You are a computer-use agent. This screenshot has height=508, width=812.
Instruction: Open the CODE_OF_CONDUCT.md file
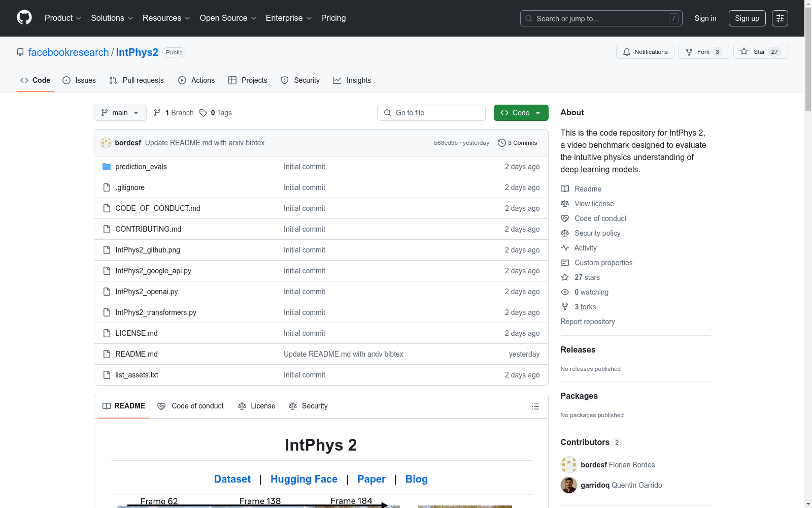click(x=158, y=208)
